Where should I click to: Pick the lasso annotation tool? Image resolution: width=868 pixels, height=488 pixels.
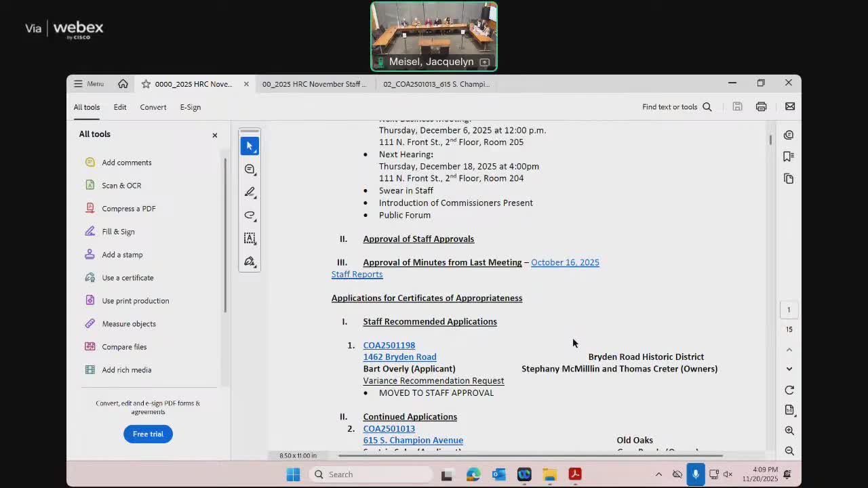[250, 216]
